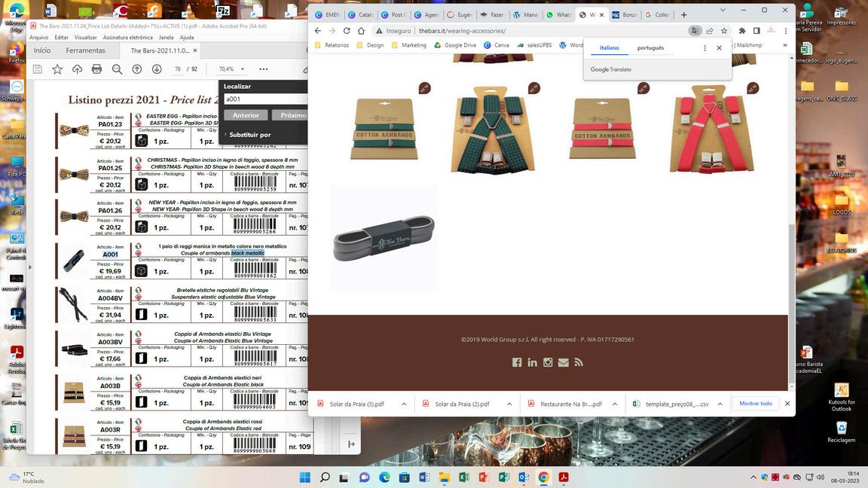Viewport: 868px width, 488px height.
Task: Expand options for Restaurante Na Br download
Action: [615, 404]
